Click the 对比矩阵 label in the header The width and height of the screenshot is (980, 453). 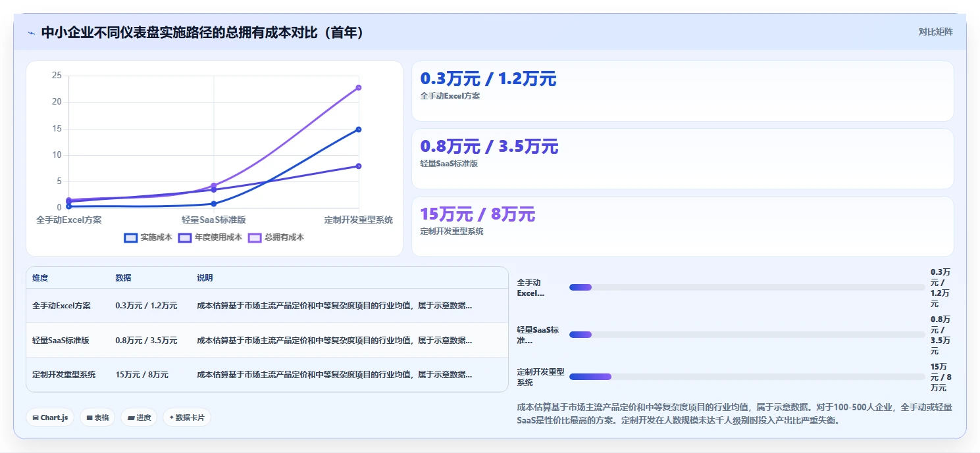tap(935, 32)
